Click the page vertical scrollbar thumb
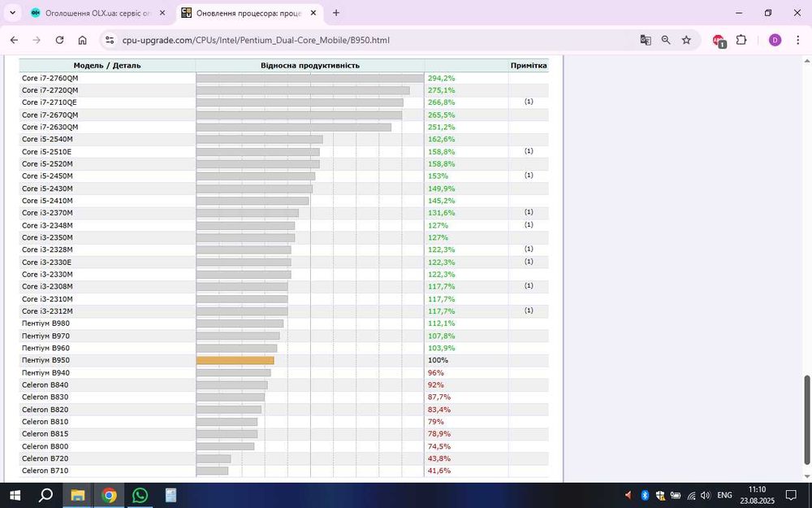 pos(806,420)
